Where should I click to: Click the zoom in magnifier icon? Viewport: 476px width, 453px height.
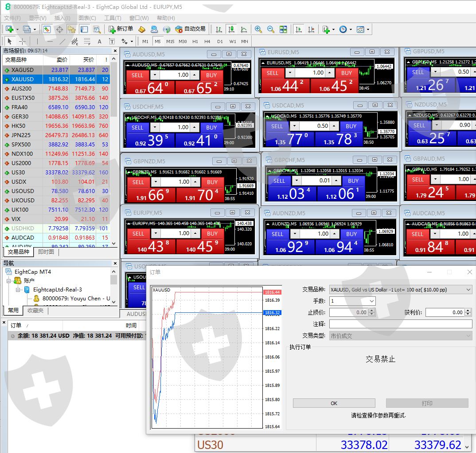pos(258,29)
